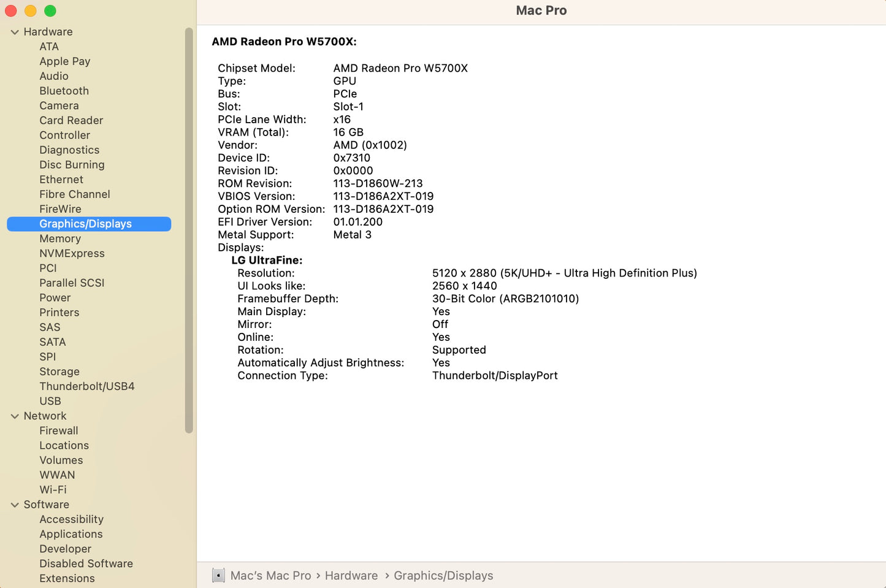Open Thunderbolt/USB4 details
The height and width of the screenshot is (588, 886).
(86, 386)
